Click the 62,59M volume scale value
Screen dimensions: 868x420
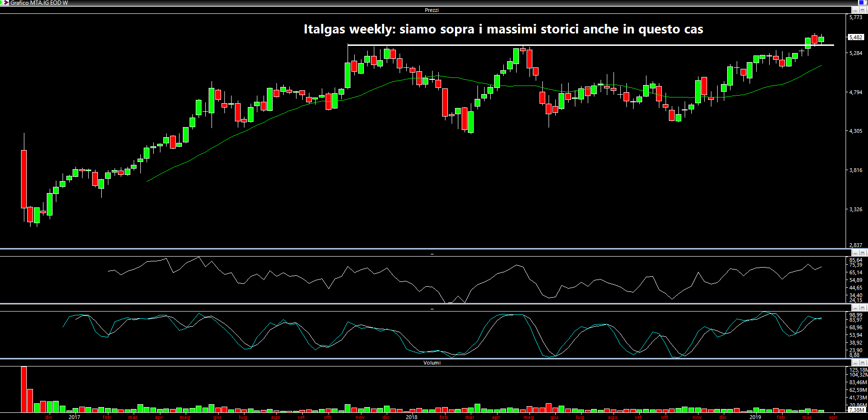coord(858,390)
